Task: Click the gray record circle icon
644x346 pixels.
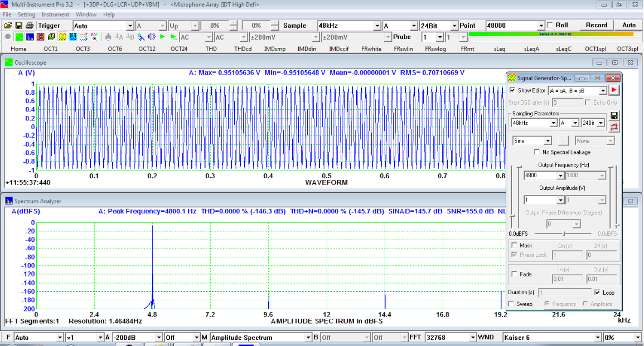Action: (x=8, y=37)
